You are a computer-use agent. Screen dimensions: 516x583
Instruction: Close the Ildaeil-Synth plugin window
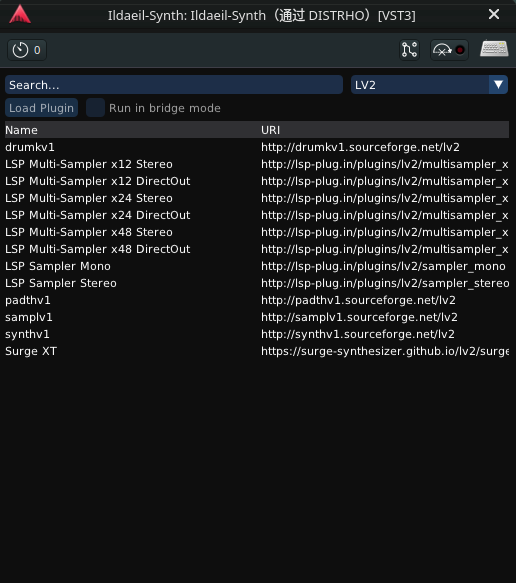[494, 14]
